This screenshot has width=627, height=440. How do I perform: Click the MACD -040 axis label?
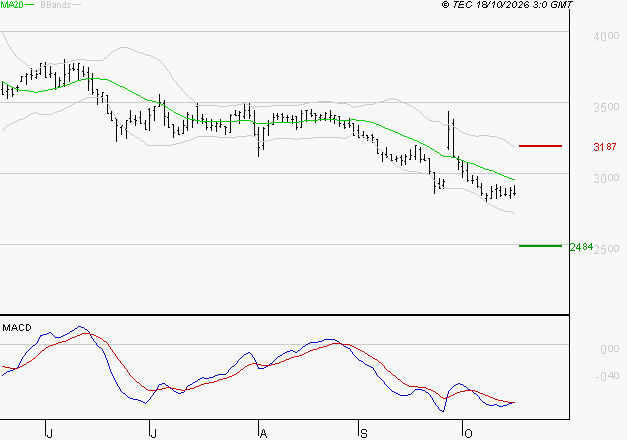coord(607,376)
